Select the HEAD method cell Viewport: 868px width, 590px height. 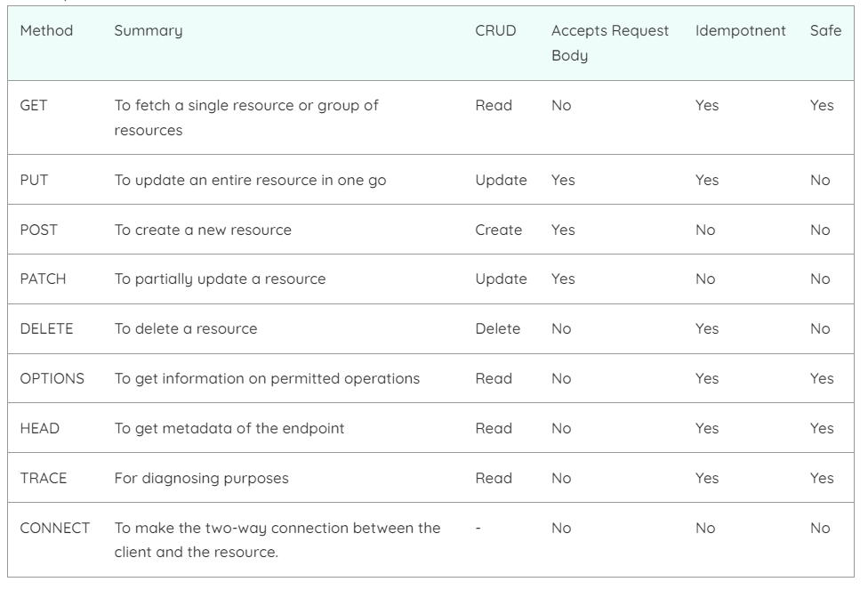40,428
